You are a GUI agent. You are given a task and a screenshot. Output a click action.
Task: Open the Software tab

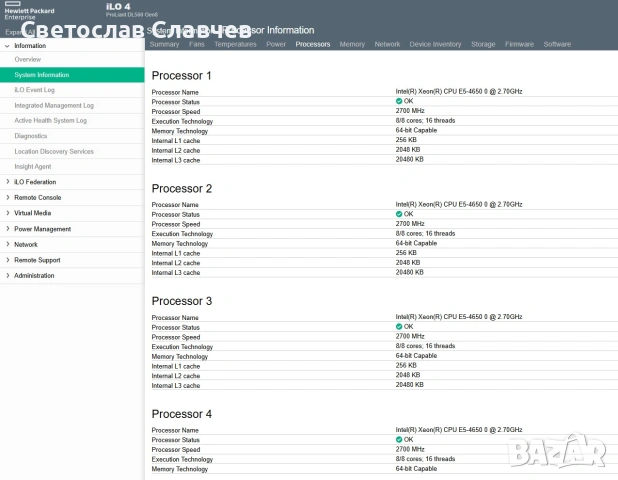click(557, 44)
